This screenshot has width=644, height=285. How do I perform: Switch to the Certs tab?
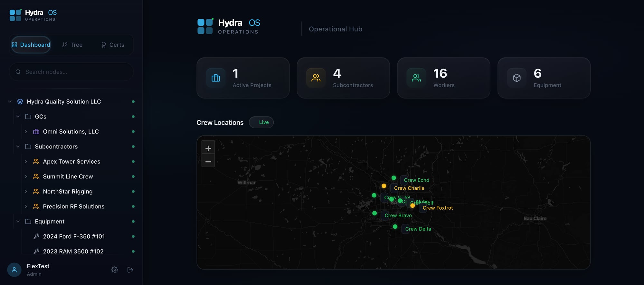click(x=113, y=45)
